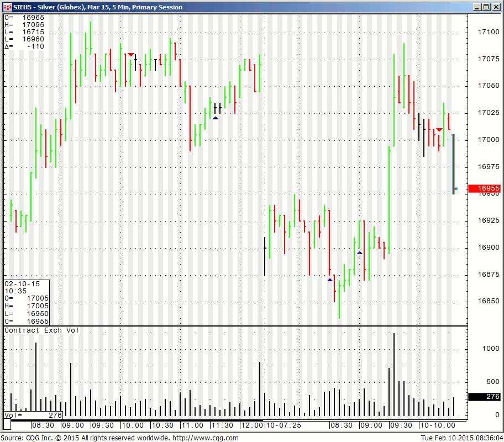Select the blue up-arrow marker near 16900
This screenshot has width=504, height=442.
click(360, 252)
